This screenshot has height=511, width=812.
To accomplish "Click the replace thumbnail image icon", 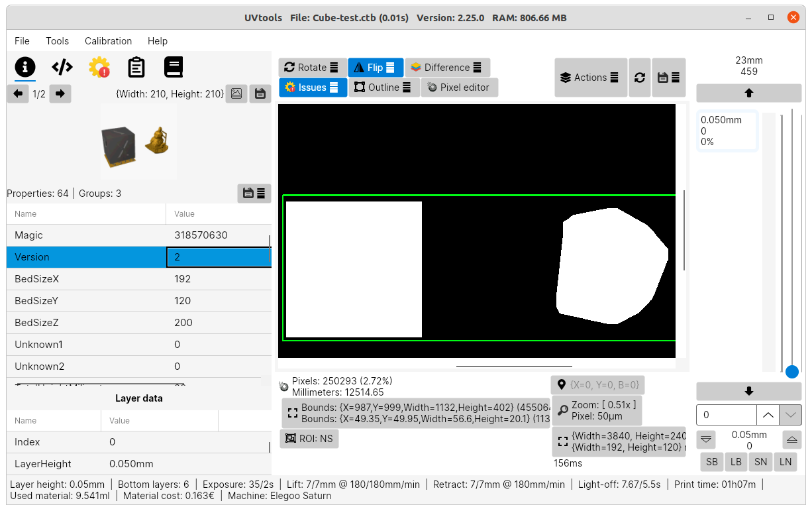I will pyautogui.click(x=236, y=94).
